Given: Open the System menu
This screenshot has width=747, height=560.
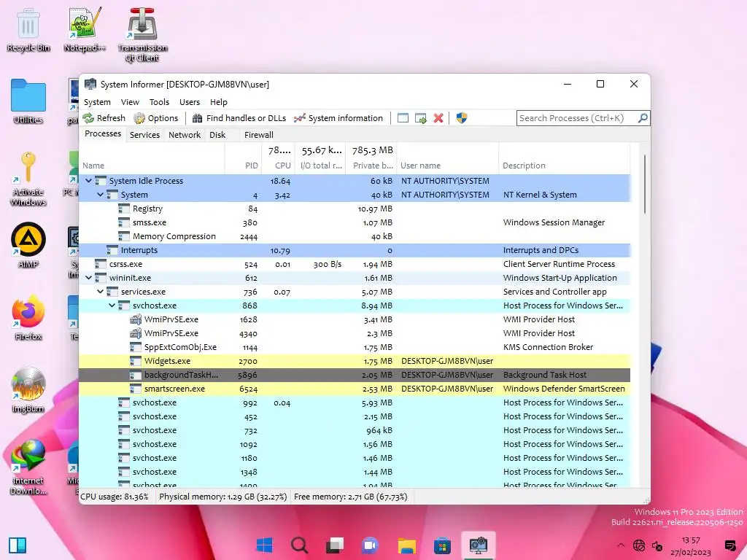Looking at the screenshot, I should pyautogui.click(x=97, y=102).
